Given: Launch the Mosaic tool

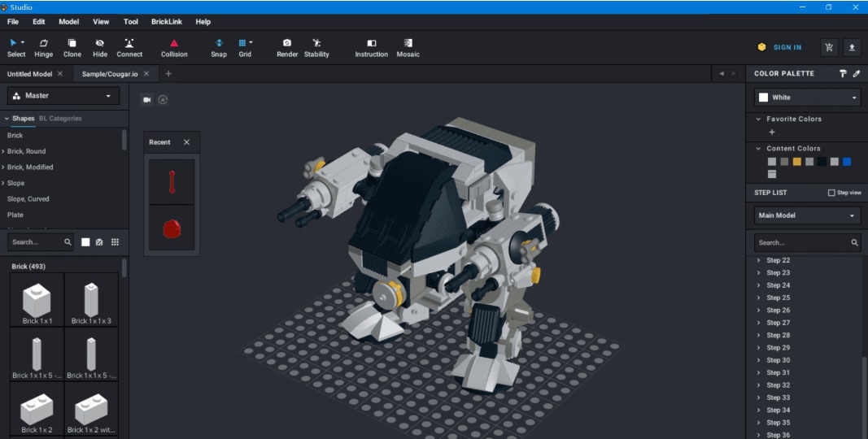Looking at the screenshot, I should [x=408, y=48].
